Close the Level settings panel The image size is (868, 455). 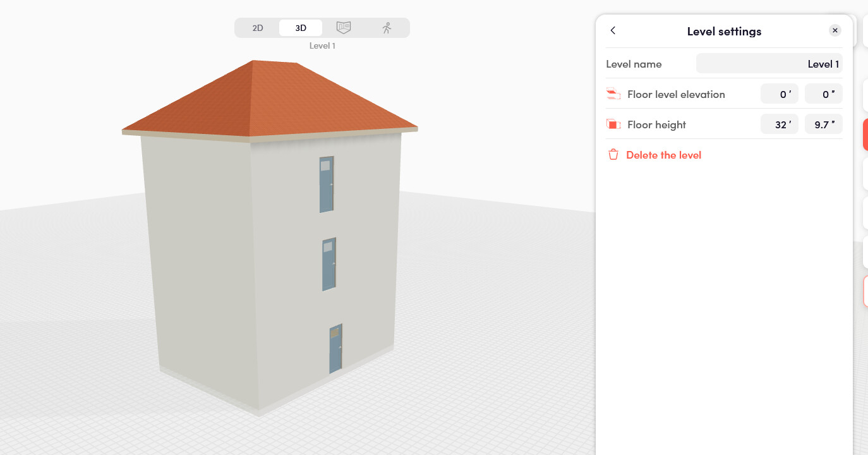(835, 30)
